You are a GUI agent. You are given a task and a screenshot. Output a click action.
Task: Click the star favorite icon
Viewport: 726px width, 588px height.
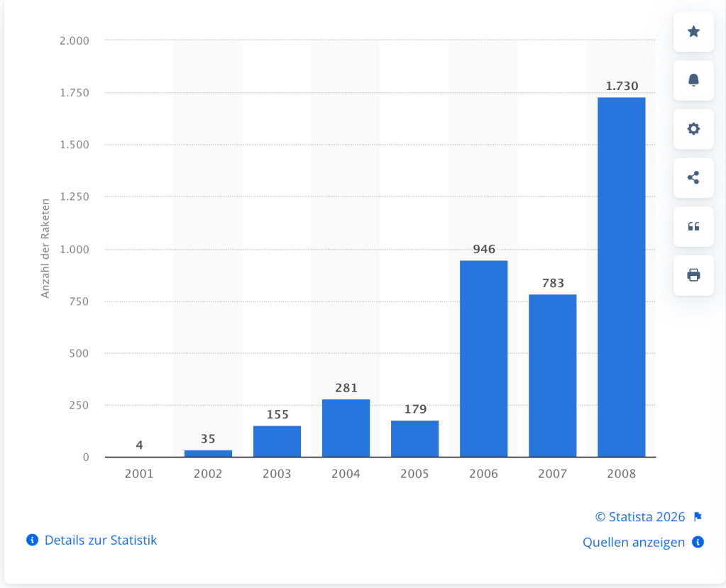point(693,32)
